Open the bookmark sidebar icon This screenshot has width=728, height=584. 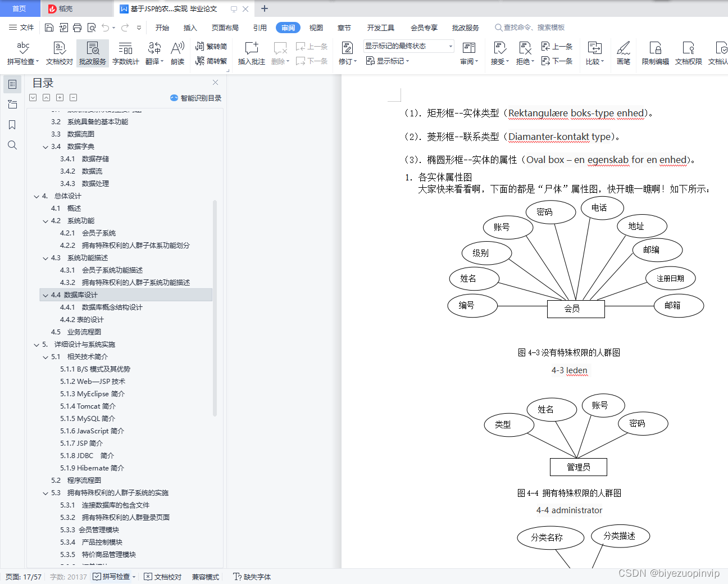pos(12,125)
